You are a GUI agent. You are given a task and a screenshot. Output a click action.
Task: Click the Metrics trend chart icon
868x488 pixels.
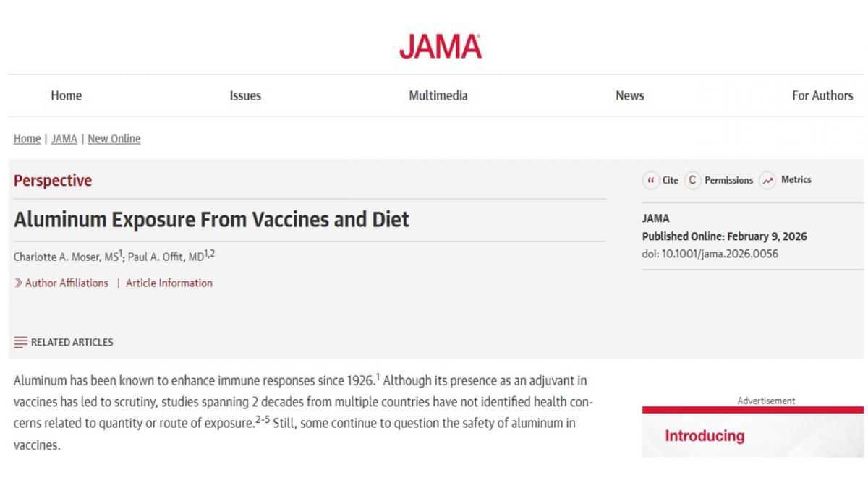pyautogui.click(x=767, y=181)
